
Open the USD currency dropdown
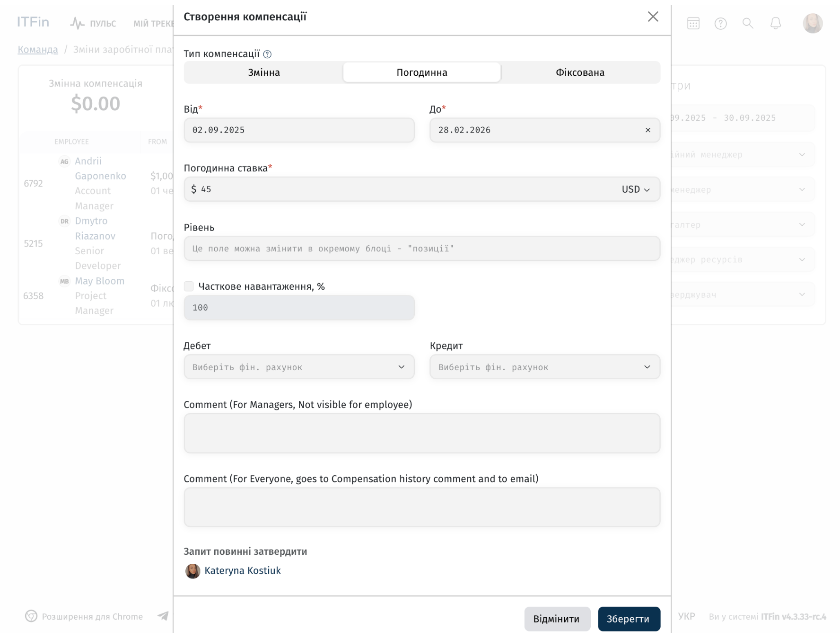[x=636, y=189]
